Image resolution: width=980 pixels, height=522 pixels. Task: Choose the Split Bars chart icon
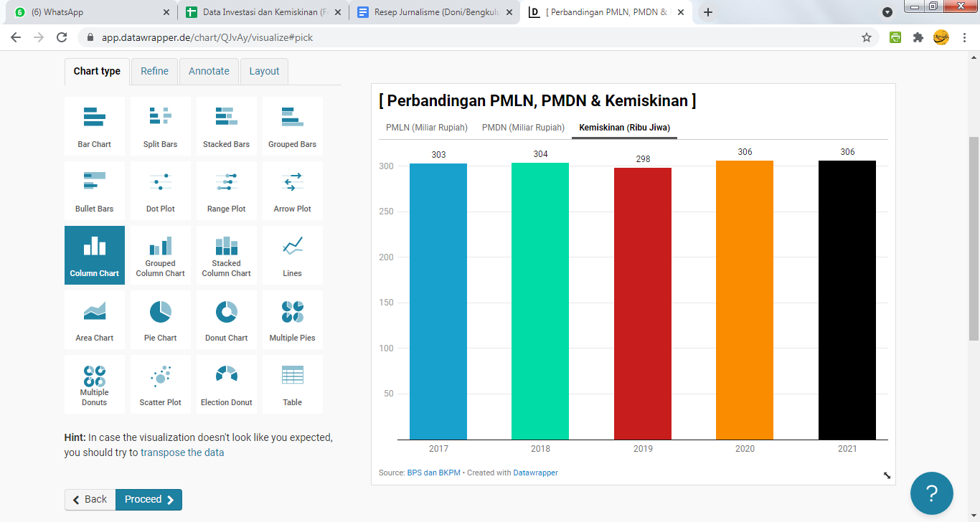click(x=160, y=126)
